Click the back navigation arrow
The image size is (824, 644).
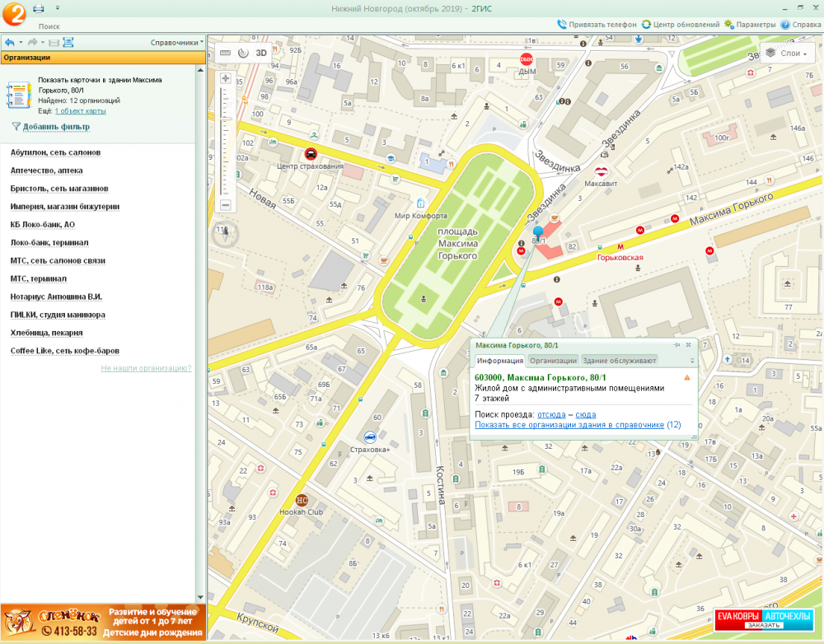(x=9, y=42)
